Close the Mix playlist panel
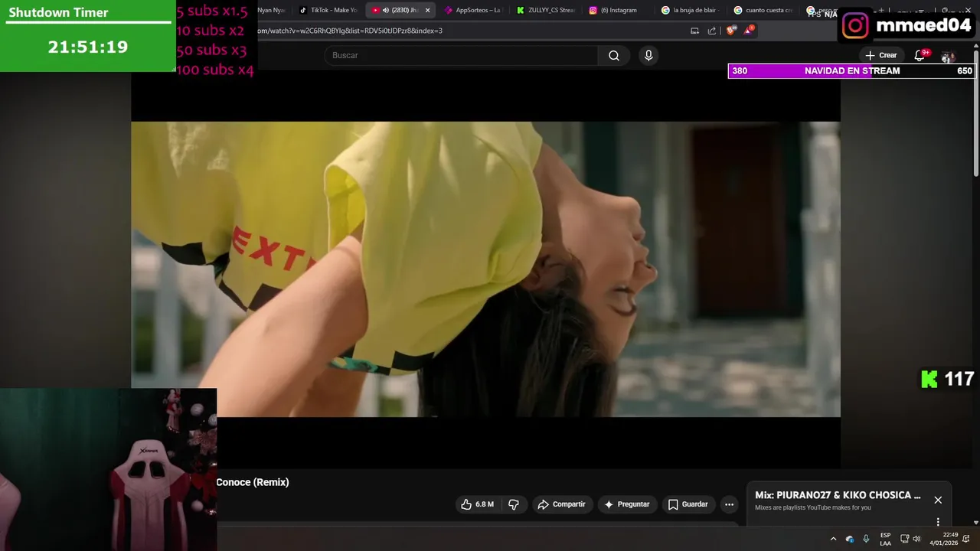Image resolution: width=980 pixels, height=551 pixels. [938, 500]
